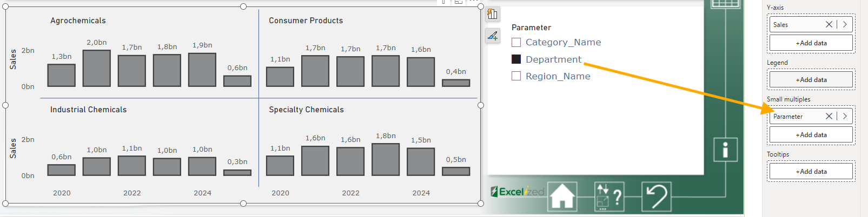Select the Parameter field pill in Small multiples
868x217 pixels.
[811, 116]
